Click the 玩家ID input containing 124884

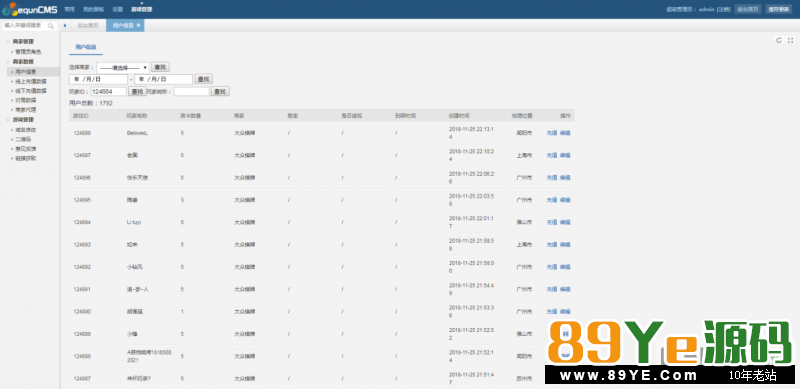(109, 91)
